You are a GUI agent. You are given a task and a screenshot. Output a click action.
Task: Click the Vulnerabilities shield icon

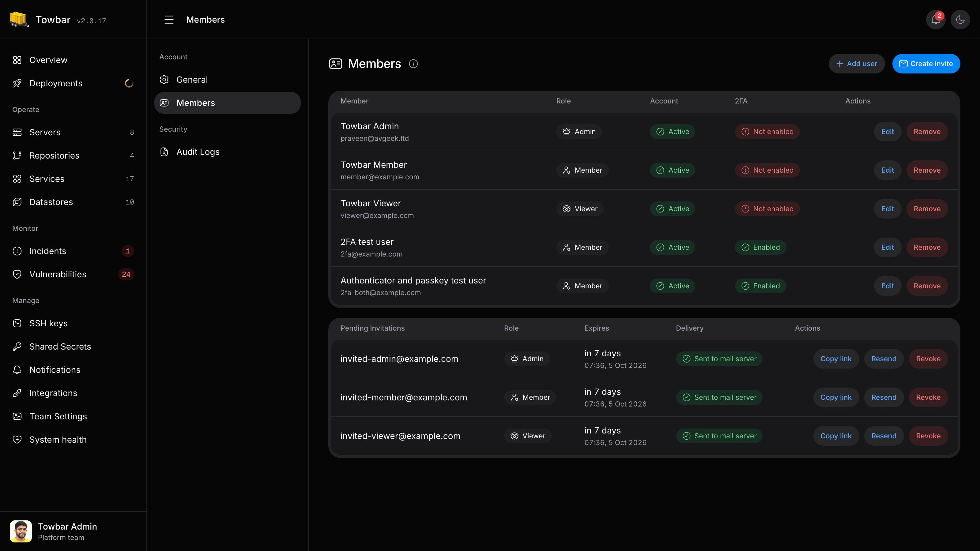point(17,274)
